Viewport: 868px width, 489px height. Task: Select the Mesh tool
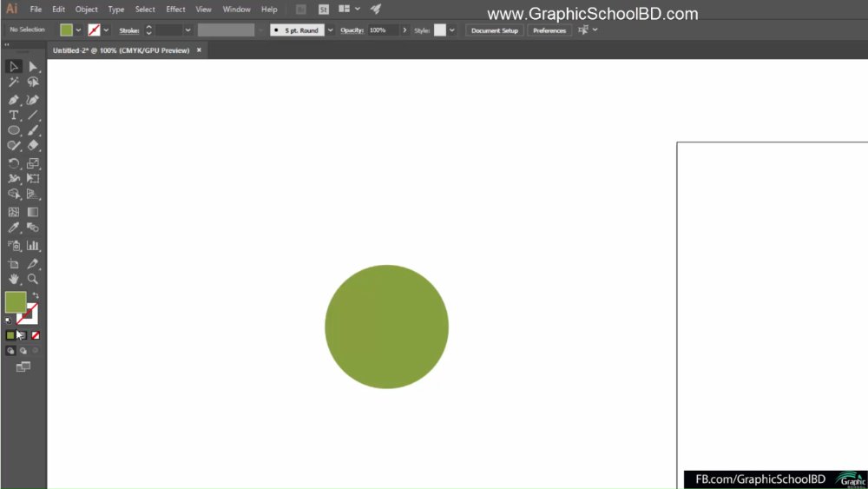point(14,212)
